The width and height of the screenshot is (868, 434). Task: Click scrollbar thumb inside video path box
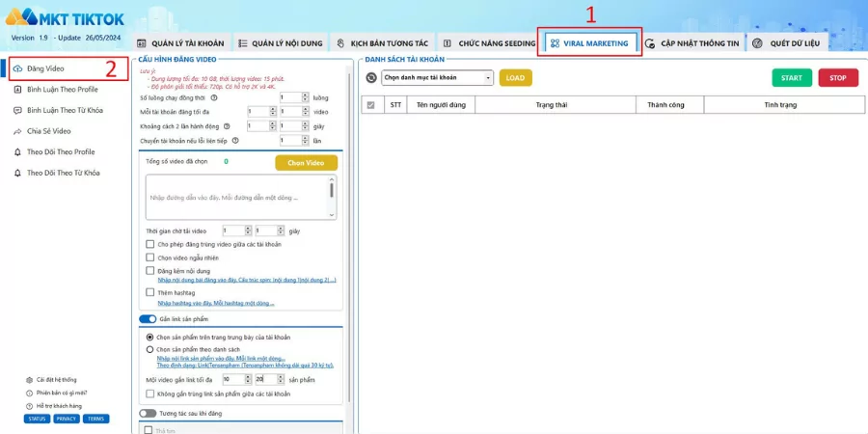click(332, 190)
